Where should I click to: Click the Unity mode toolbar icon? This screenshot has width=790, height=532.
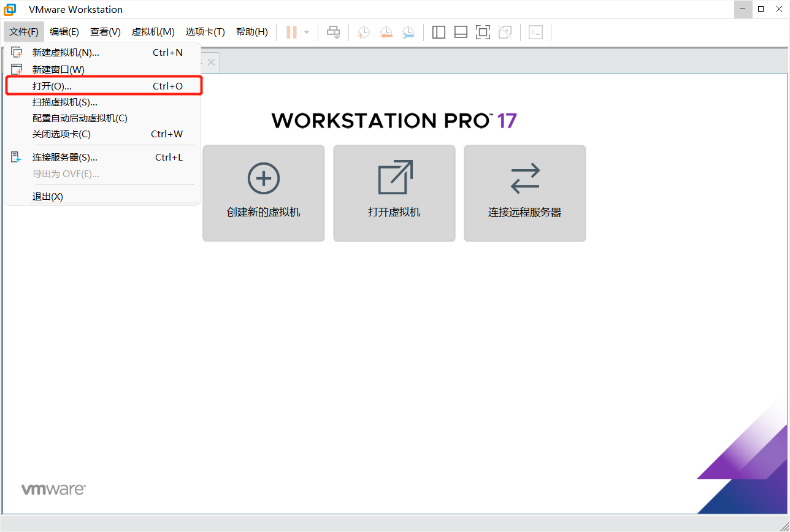tap(505, 32)
